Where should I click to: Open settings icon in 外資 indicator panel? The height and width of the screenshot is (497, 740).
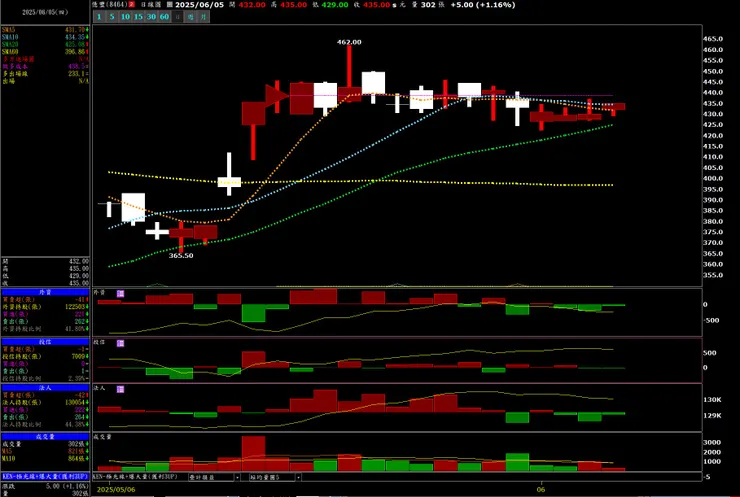(120, 294)
